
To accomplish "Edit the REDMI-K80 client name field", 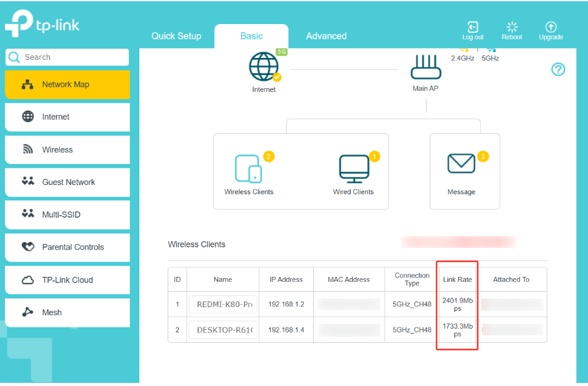I will click(223, 304).
